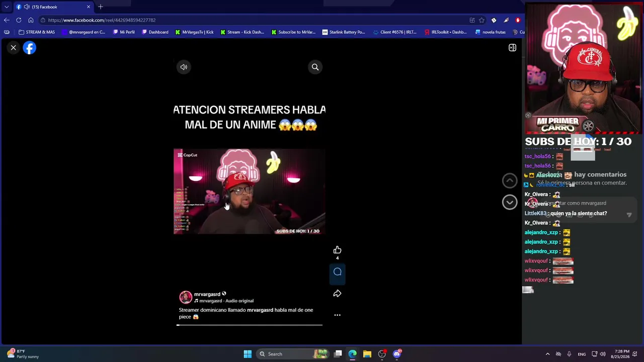This screenshot has height=362, width=644.
Task: Open the reel search magnifier
Action: [315, 67]
